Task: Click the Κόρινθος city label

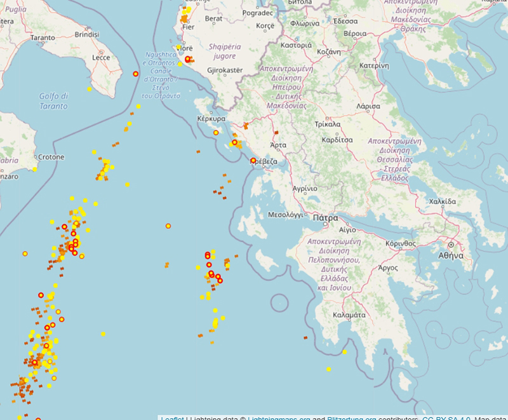Action: pyautogui.click(x=401, y=243)
